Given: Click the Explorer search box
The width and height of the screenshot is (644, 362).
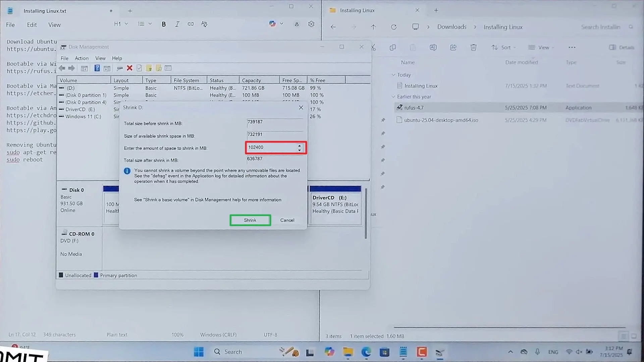Looking at the screenshot, I should click(x=606, y=27).
